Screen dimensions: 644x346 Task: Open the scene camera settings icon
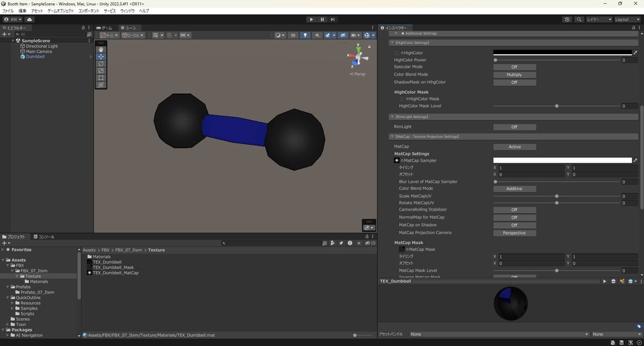(x=355, y=35)
